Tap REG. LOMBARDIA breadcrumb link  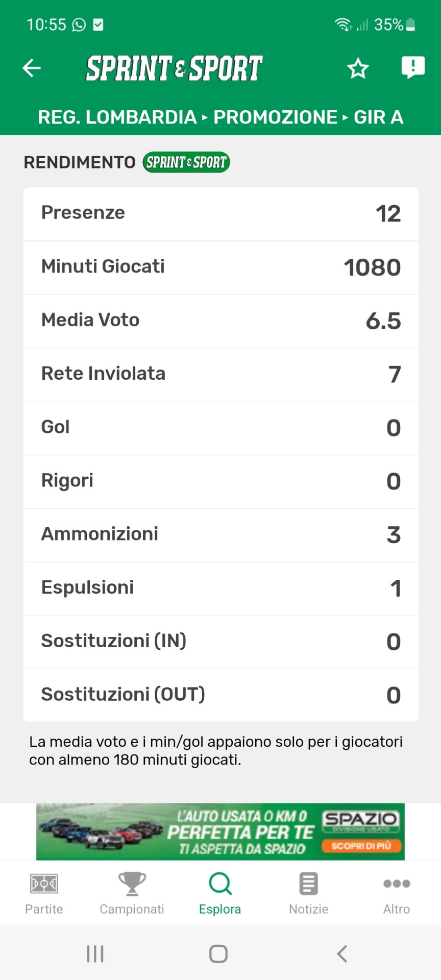click(x=117, y=117)
